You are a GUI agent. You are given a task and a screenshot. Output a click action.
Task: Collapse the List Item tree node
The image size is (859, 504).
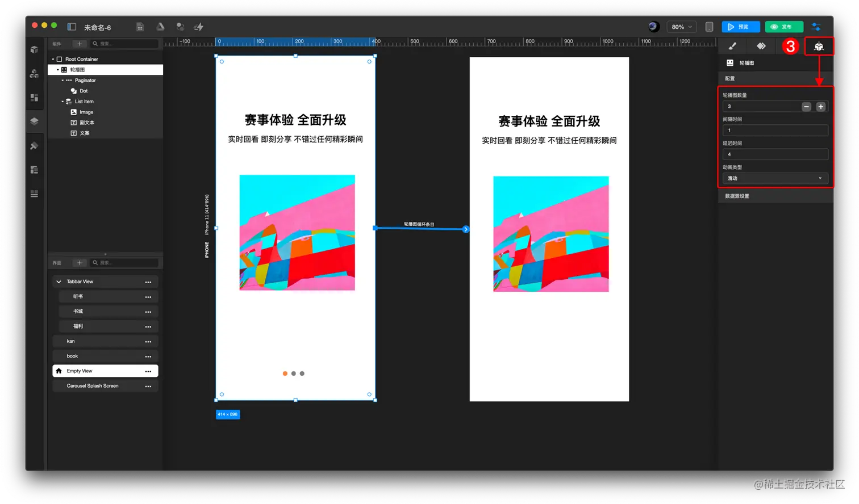62,102
